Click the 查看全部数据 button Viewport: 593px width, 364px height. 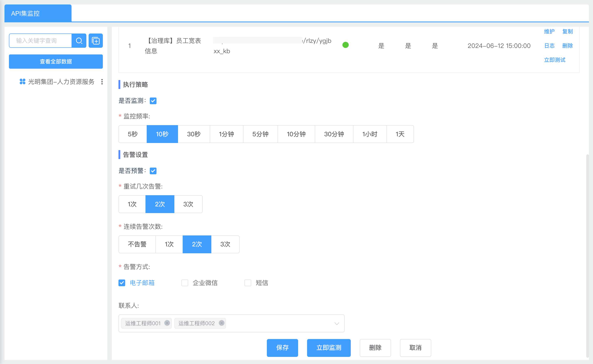point(56,61)
